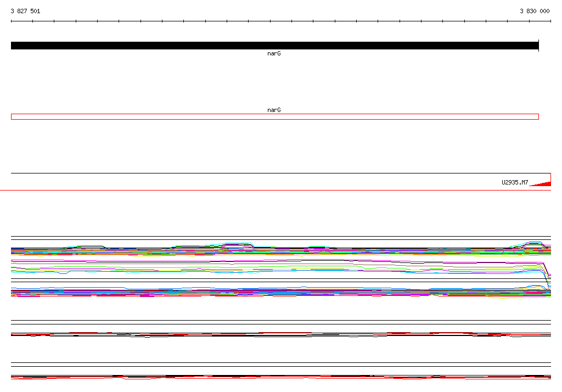The height and width of the screenshot is (392, 562).
Task: Click the red U2935.M7 triangle marker
Action: 542,183
